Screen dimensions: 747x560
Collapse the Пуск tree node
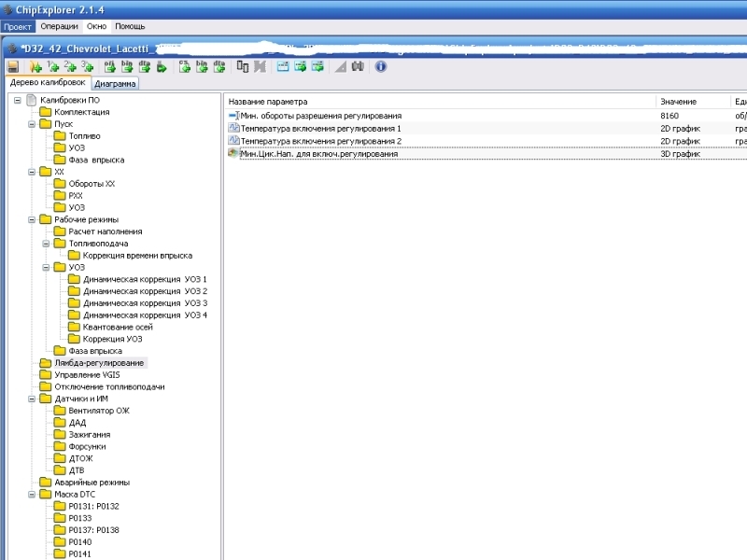point(32,124)
